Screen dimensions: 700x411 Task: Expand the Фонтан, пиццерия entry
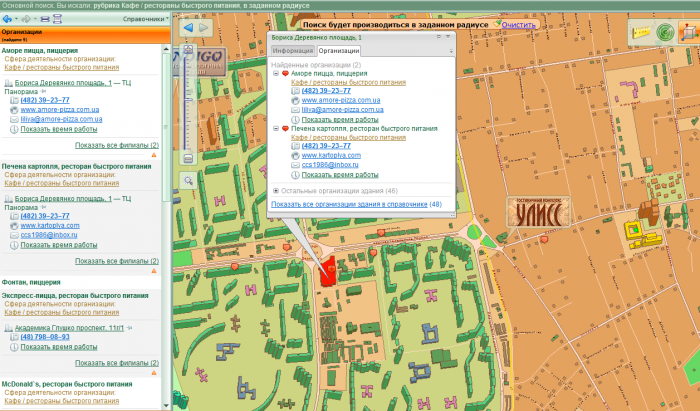(x=31, y=282)
